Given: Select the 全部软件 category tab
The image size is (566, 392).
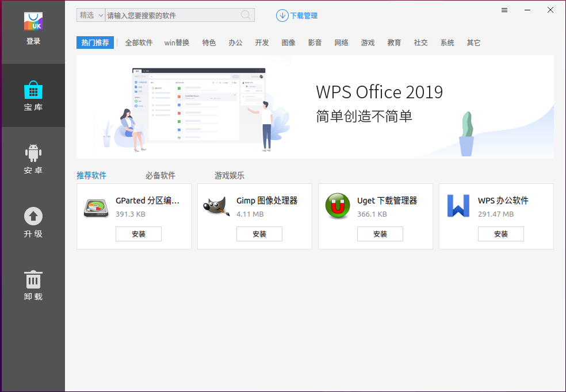Looking at the screenshot, I should pos(139,43).
